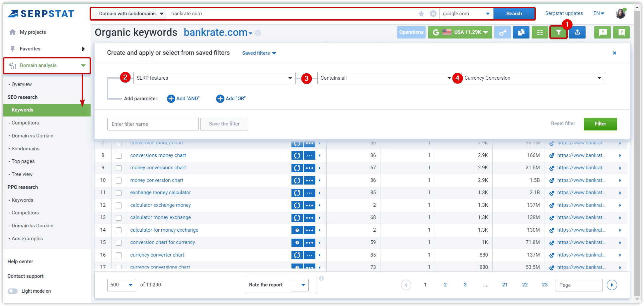This screenshot has height=306, width=644.
Task: Open the Contains all condition dropdown
Action: [x=386, y=78]
